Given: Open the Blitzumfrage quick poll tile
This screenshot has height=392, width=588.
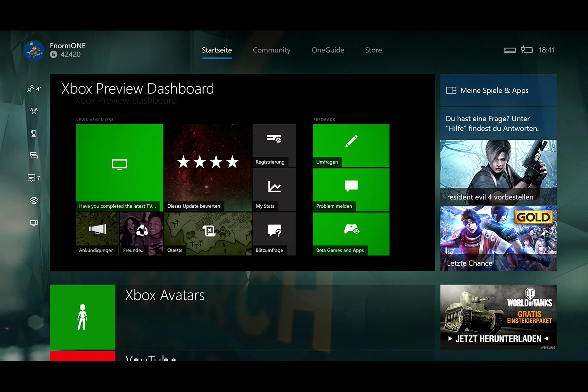Looking at the screenshot, I should click(274, 234).
